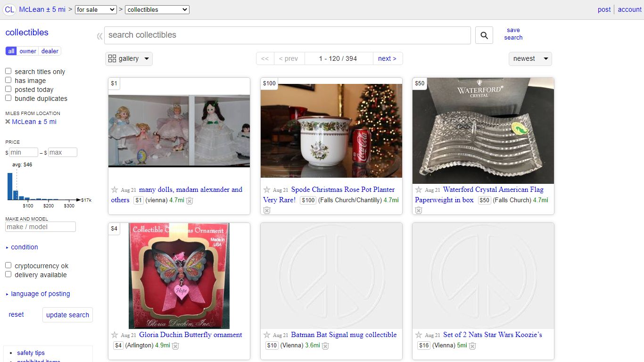Check the has image filter
The width and height of the screenshot is (644, 362).
[x=8, y=80]
